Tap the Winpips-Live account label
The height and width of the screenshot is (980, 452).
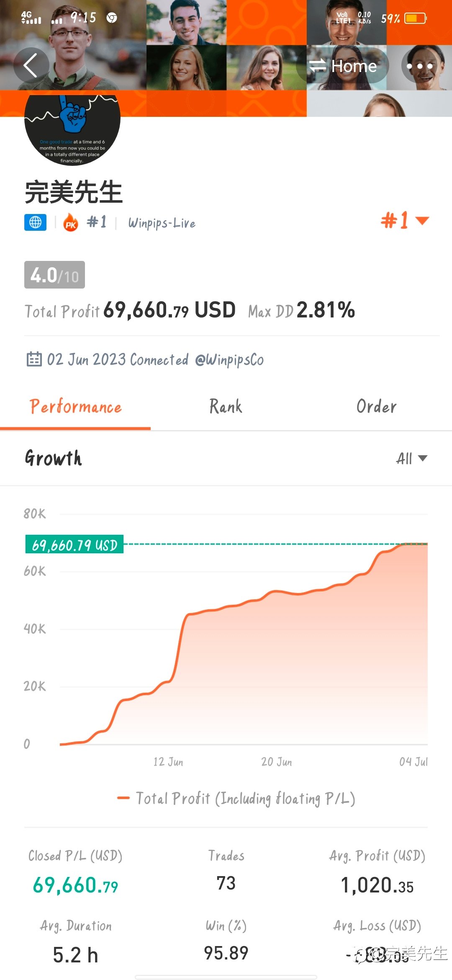[162, 223]
